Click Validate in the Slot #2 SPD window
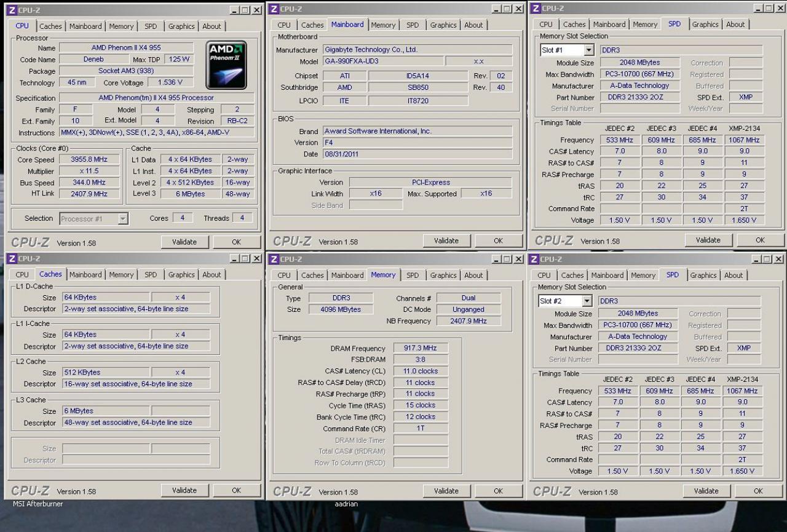787x532 pixels. 706,491
